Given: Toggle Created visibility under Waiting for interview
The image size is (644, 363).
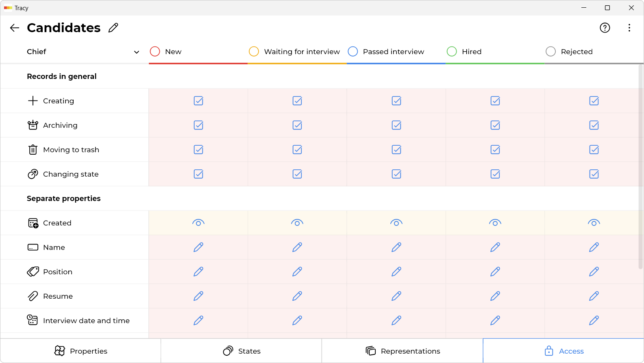Looking at the screenshot, I should [x=297, y=223].
